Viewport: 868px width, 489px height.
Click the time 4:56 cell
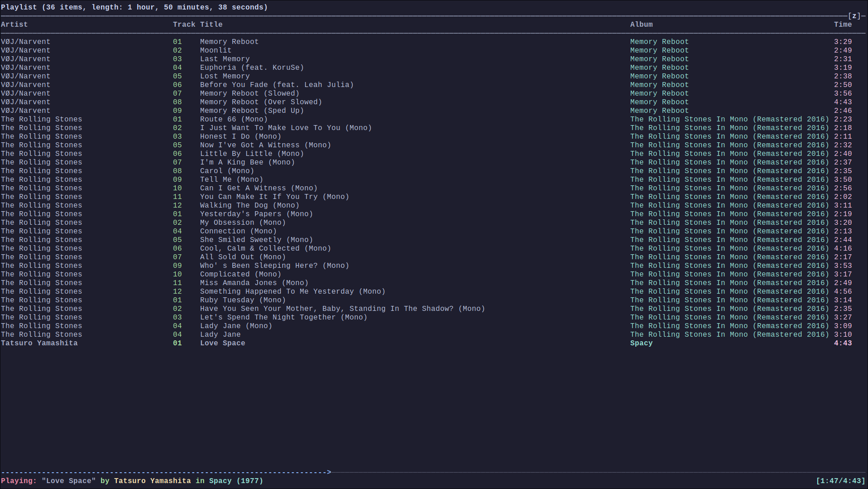click(843, 291)
